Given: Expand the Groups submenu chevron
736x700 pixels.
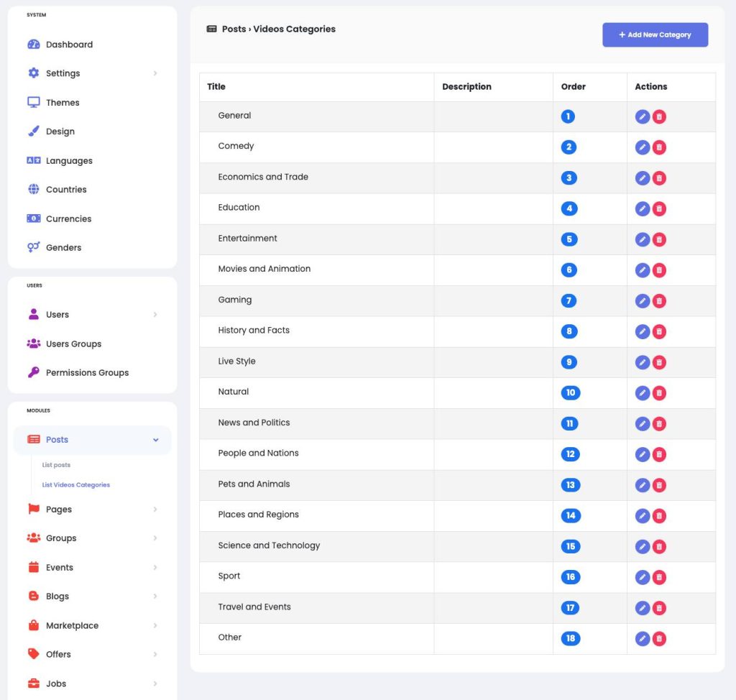Looking at the screenshot, I should click(155, 538).
